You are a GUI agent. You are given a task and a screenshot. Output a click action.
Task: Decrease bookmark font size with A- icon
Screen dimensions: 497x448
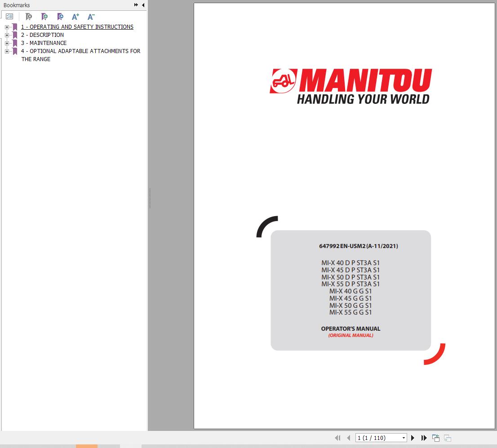[91, 17]
